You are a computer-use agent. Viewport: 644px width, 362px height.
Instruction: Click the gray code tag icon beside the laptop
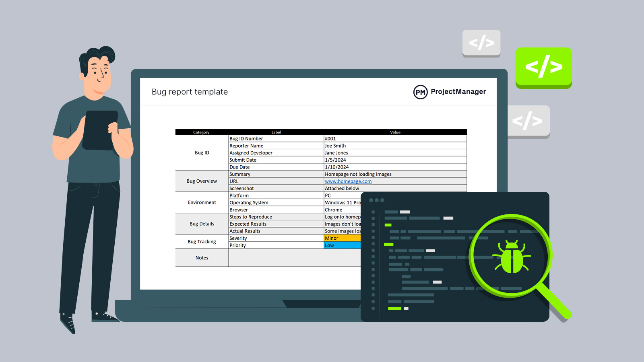point(528,121)
